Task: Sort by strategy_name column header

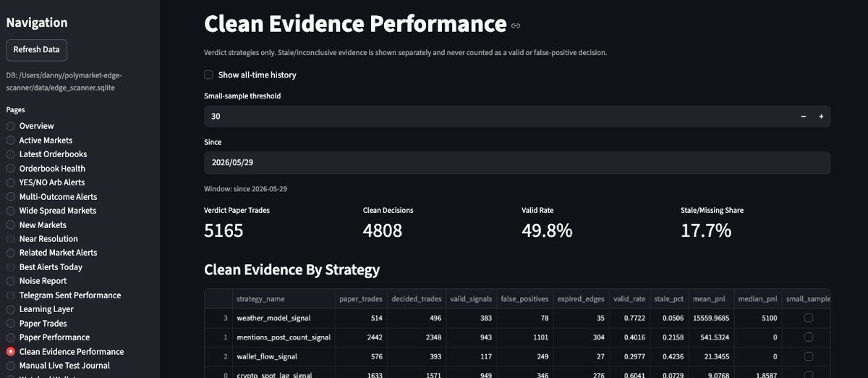Action: click(x=283, y=299)
